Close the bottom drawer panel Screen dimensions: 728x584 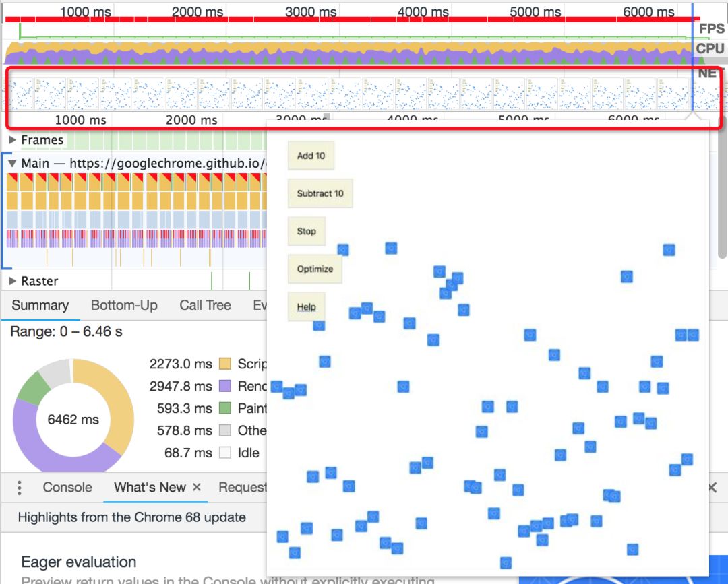pyautogui.click(x=712, y=488)
